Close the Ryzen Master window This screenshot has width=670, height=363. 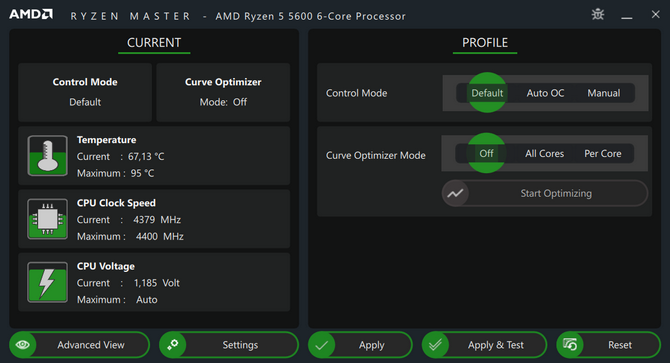coord(655,15)
